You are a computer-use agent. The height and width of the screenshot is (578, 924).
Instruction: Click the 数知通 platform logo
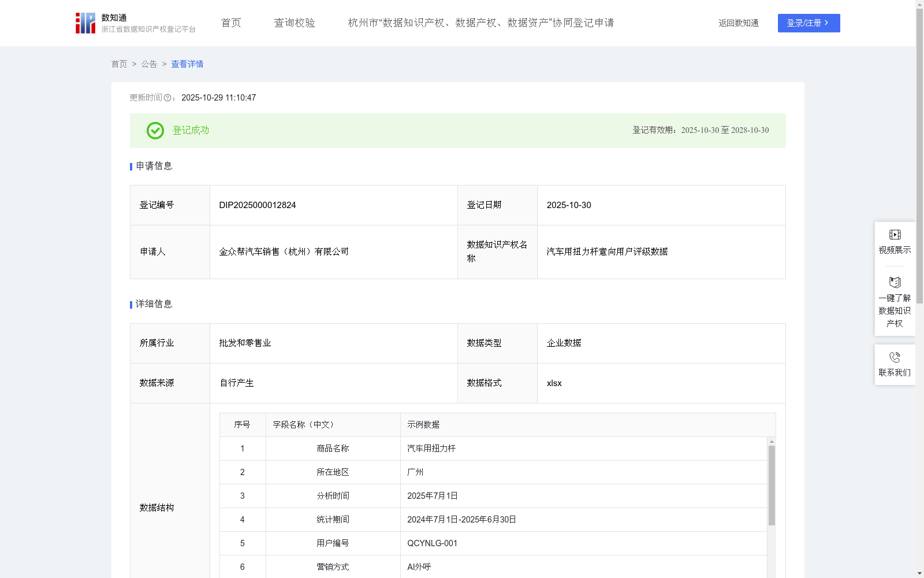click(x=136, y=23)
